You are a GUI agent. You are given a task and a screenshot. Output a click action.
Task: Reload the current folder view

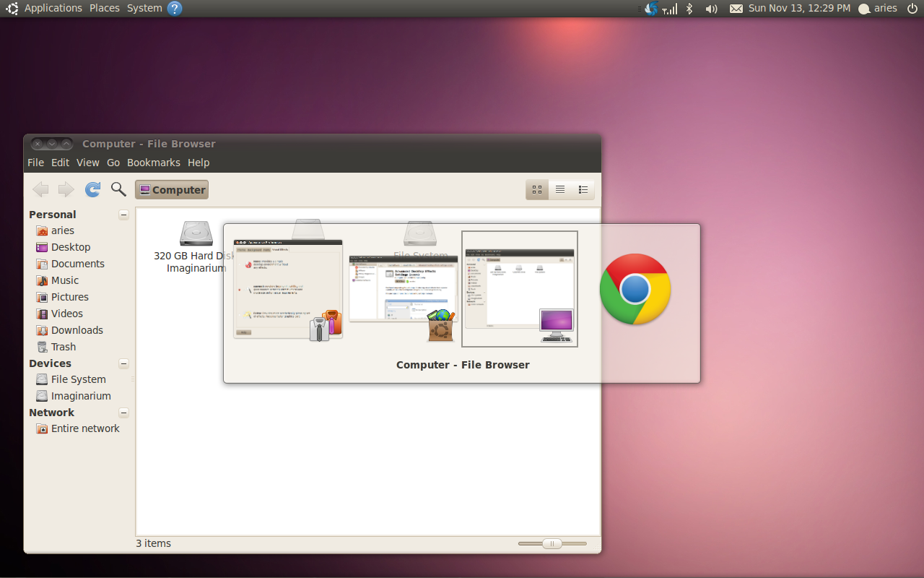tap(92, 189)
